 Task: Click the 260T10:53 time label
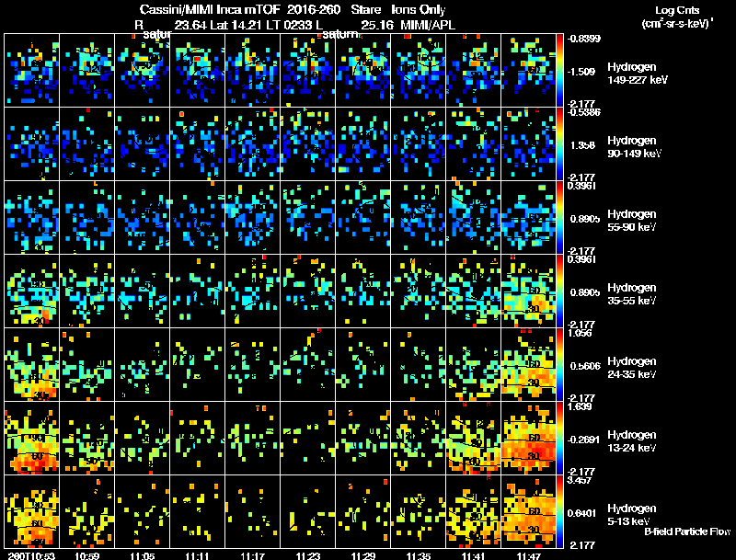(x=31, y=555)
